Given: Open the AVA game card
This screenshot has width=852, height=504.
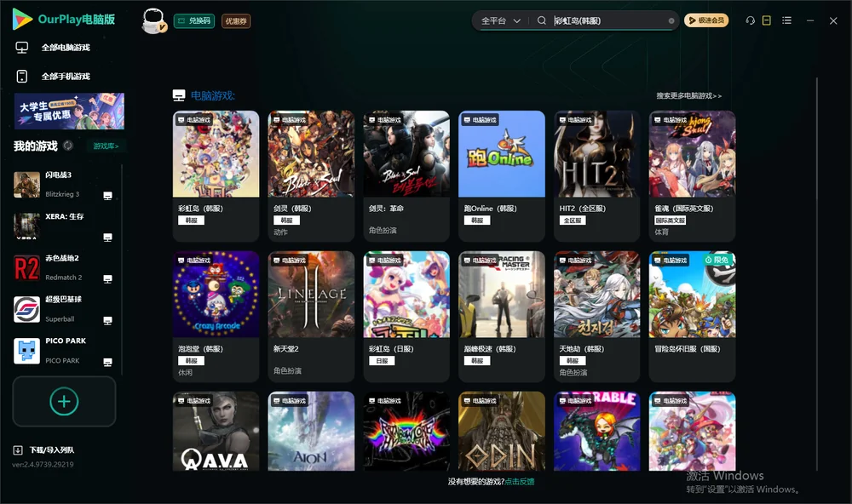Looking at the screenshot, I should tap(216, 432).
